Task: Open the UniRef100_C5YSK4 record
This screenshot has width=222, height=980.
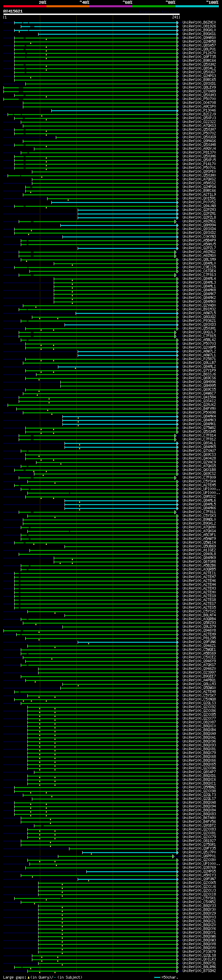Action: click(x=199, y=481)
